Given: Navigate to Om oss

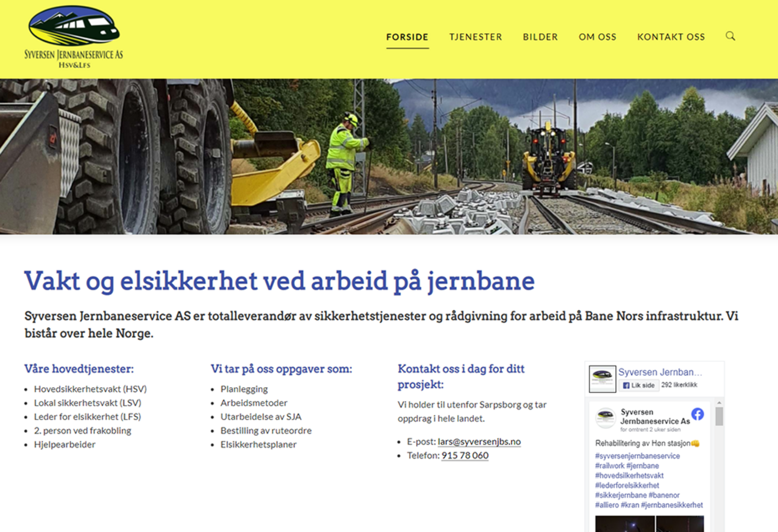Looking at the screenshot, I should tap(597, 37).
